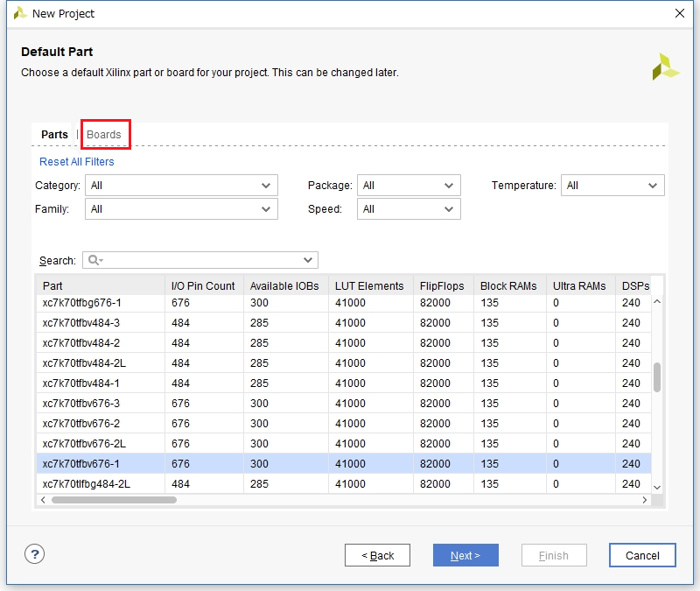Select part xc7k70tfbv676-2

(344, 424)
